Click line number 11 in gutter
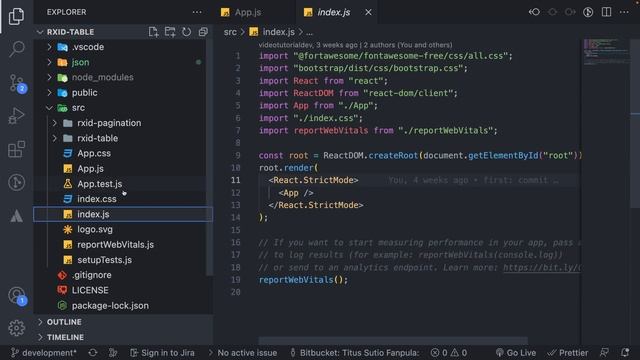The width and height of the screenshot is (640, 360). pyautogui.click(x=236, y=180)
